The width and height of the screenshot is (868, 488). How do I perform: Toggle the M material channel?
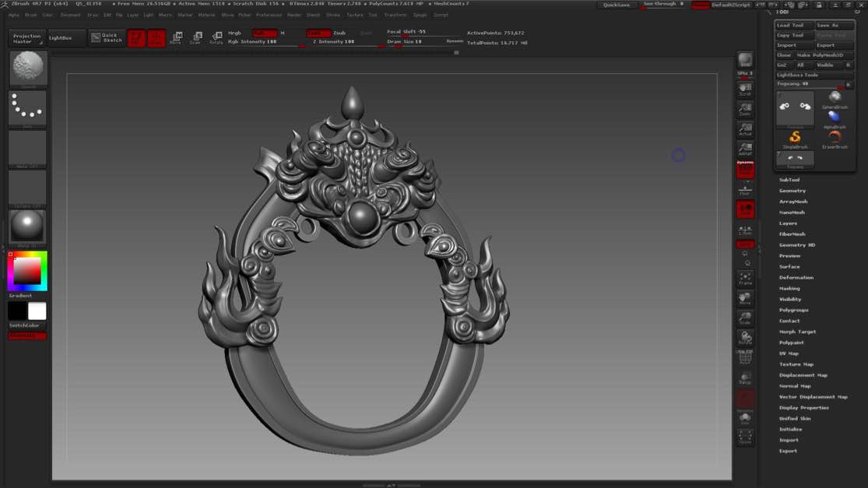pos(283,33)
